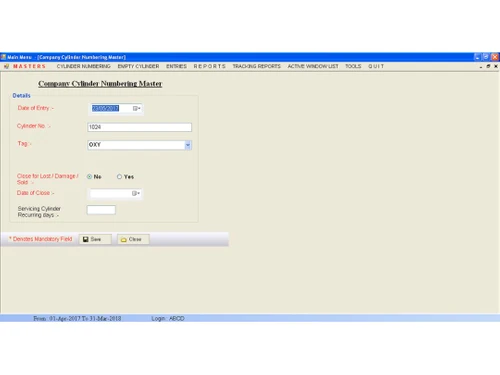Click the Servicing Cylinder Recurring days field
The image size is (500, 375).
coord(101,210)
